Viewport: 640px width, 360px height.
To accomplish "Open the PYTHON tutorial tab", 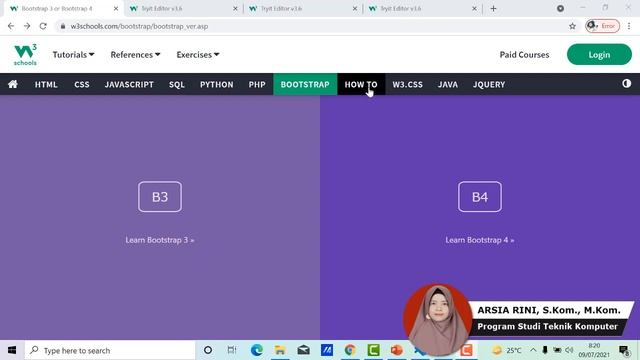I will tap(216, 84).
